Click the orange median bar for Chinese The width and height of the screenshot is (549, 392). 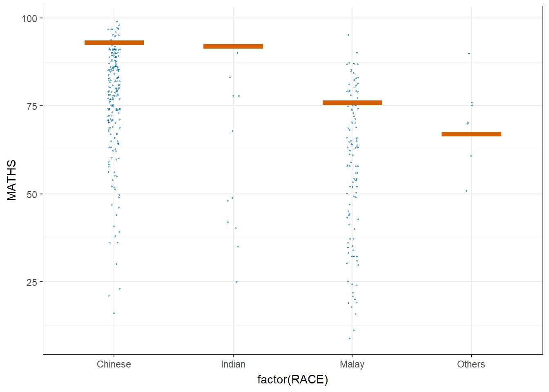coord(114,43)
